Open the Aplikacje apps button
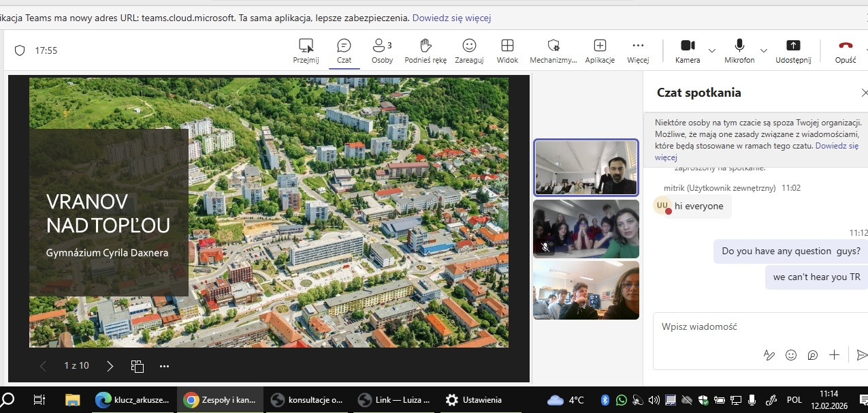 [600, 51]
